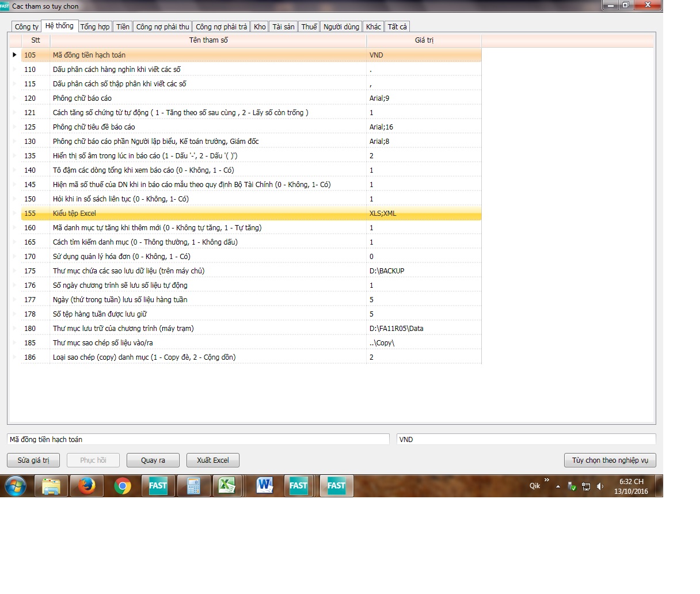Export parameters with Xuất Excel button
Image resolution: width=700 pixels, height=594 pixels.
click(x=213, y=460)
